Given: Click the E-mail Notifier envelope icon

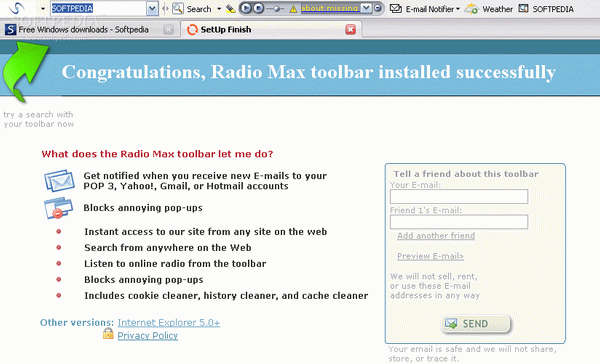Looking at the screenshot, I should pos(395,8).
